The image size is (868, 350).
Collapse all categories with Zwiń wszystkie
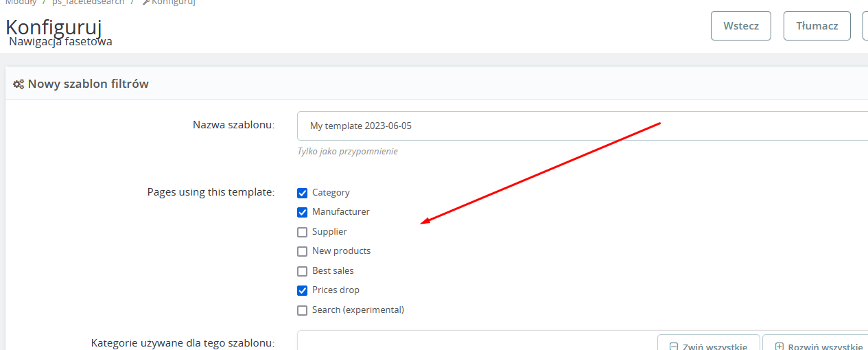click(x=708, y=345)
